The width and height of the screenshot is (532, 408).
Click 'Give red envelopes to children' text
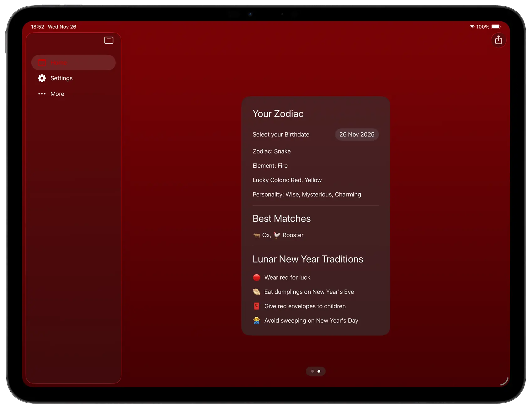(305, 306)
